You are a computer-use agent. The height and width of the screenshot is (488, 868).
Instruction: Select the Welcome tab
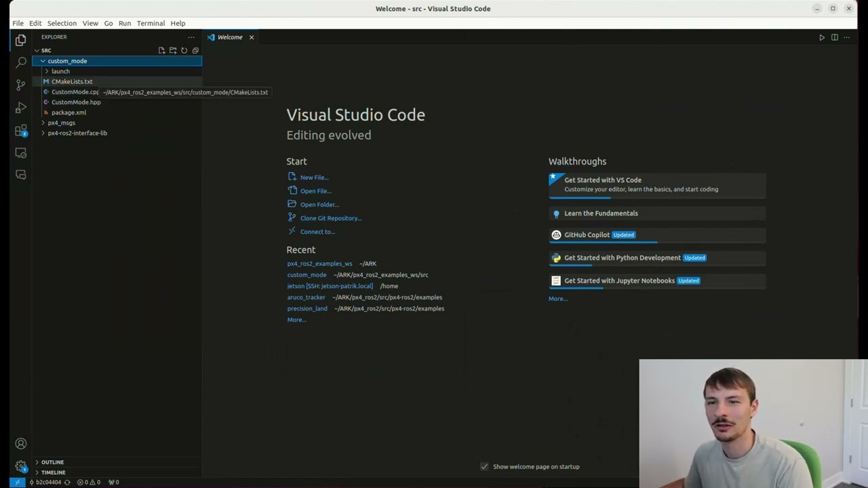[230, 37]
